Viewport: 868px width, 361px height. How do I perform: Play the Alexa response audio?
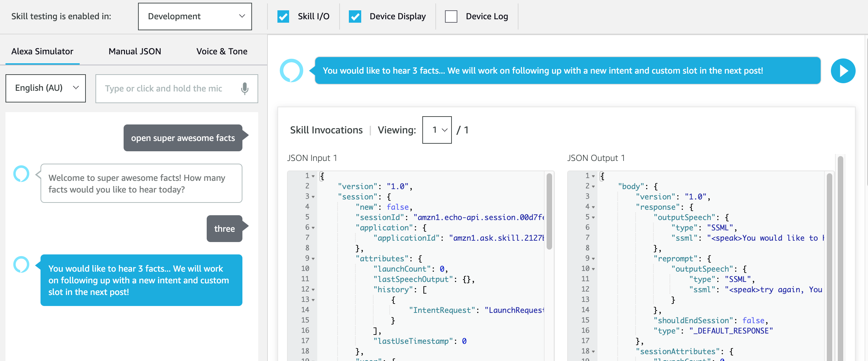click(843, 71)
